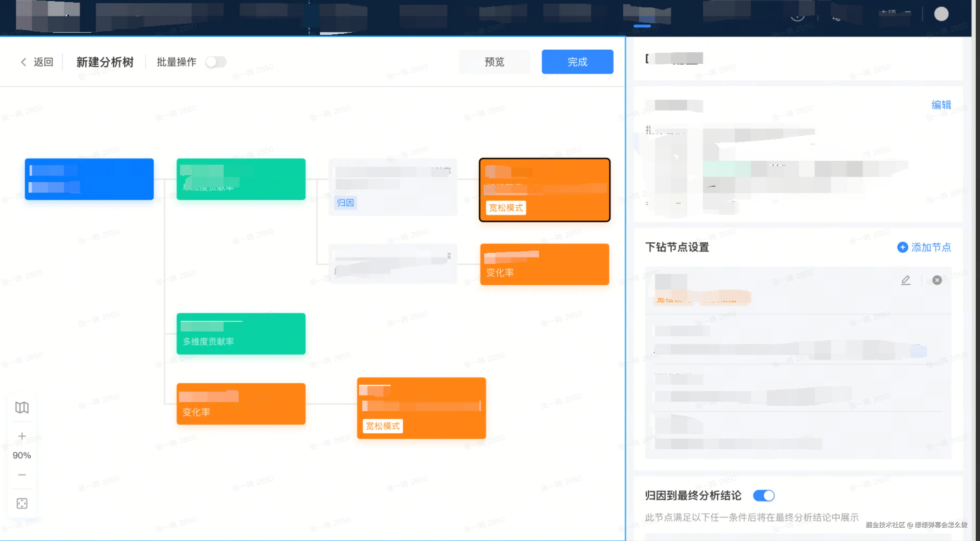Select the blue root node

(x=89, y=179)
